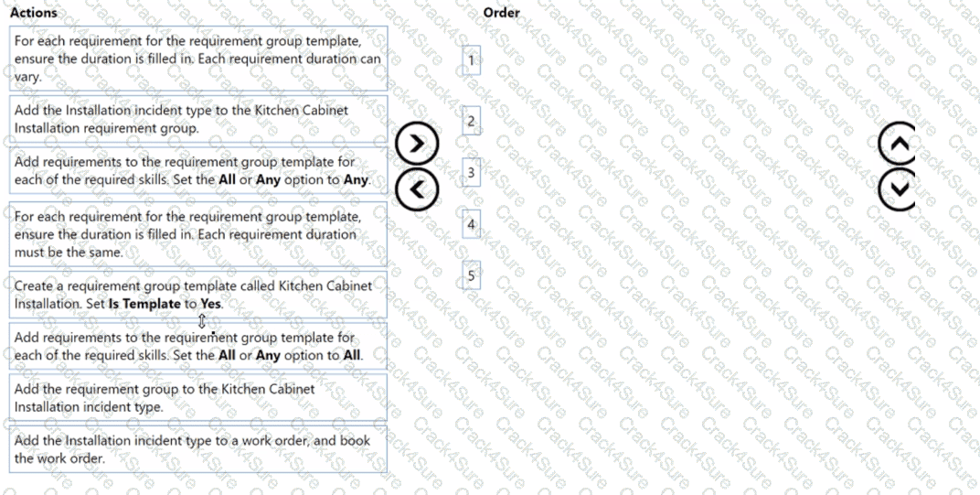Select 'Add the requirement group to incident type' action
Viewport: 980px width, 495px height.
(198, 397)
